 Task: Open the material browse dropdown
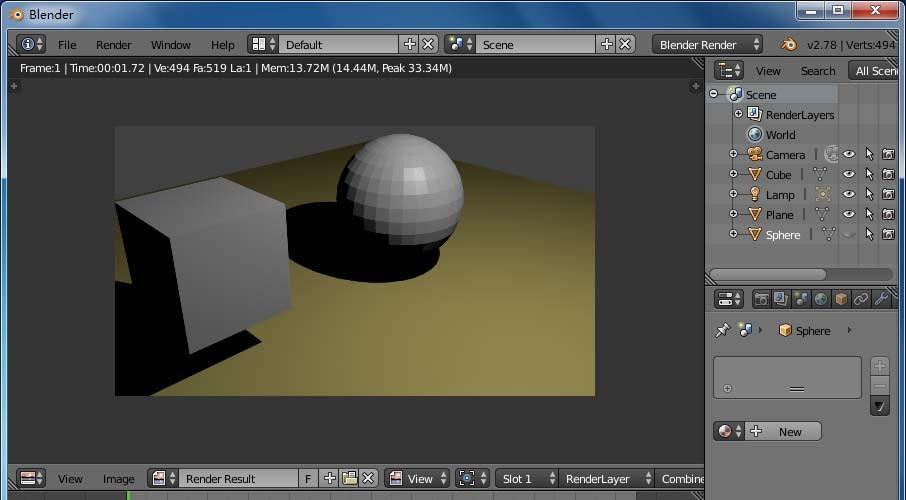(x=729, y=431)
